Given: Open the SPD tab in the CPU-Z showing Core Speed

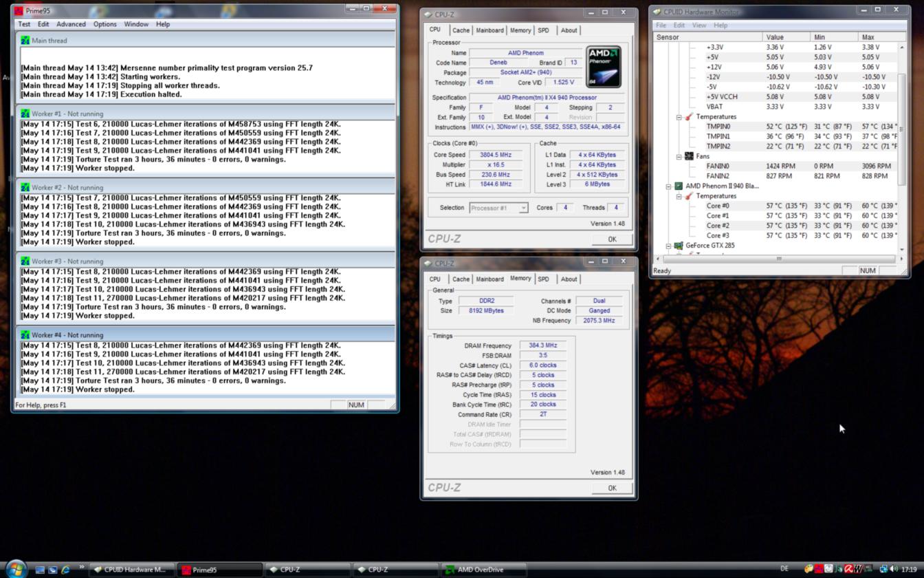Looking at the screenshot, I should coord(543,30).
